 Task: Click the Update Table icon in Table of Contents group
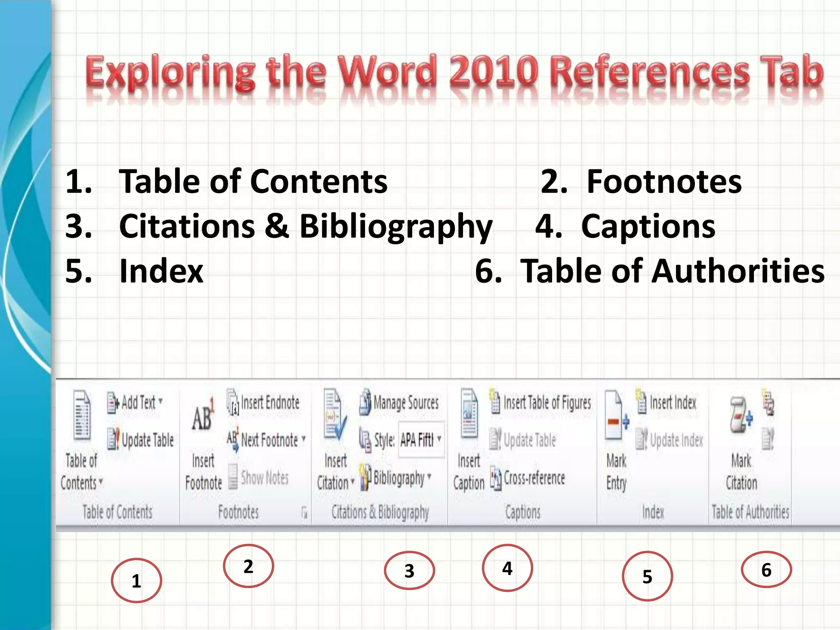click(113, 439)
